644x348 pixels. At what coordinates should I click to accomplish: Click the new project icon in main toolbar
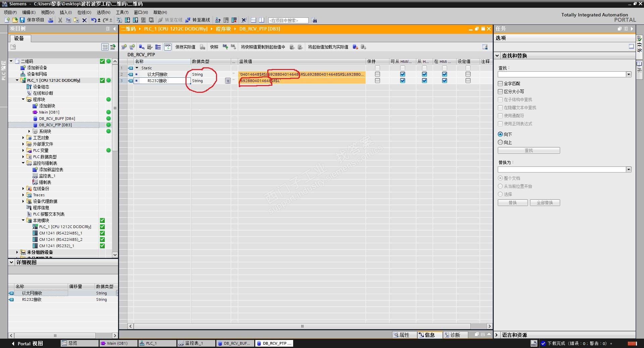(x=7, y=20)
